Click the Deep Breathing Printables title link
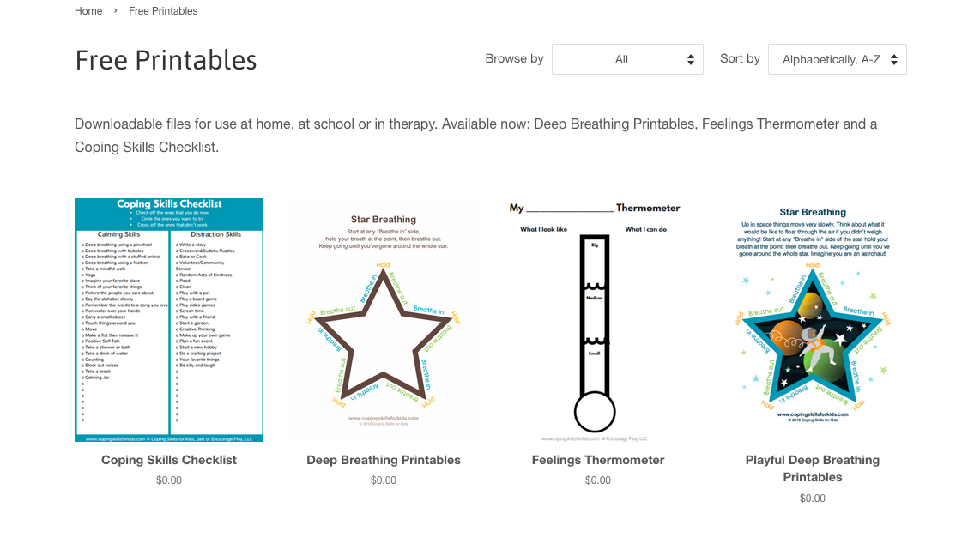 383,460
